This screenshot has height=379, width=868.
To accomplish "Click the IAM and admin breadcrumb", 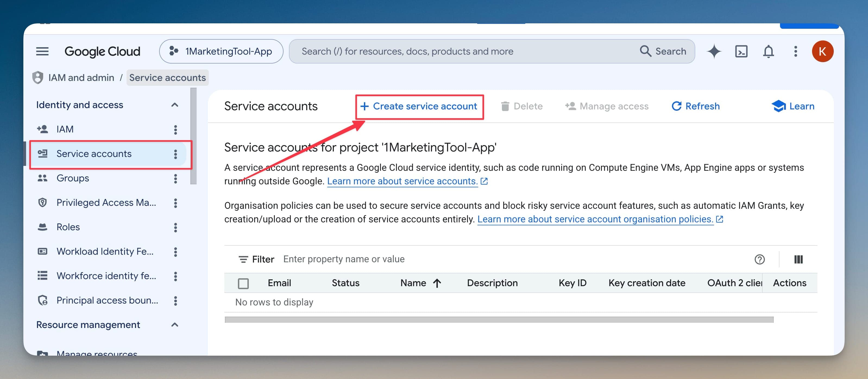I will [81, 77].
